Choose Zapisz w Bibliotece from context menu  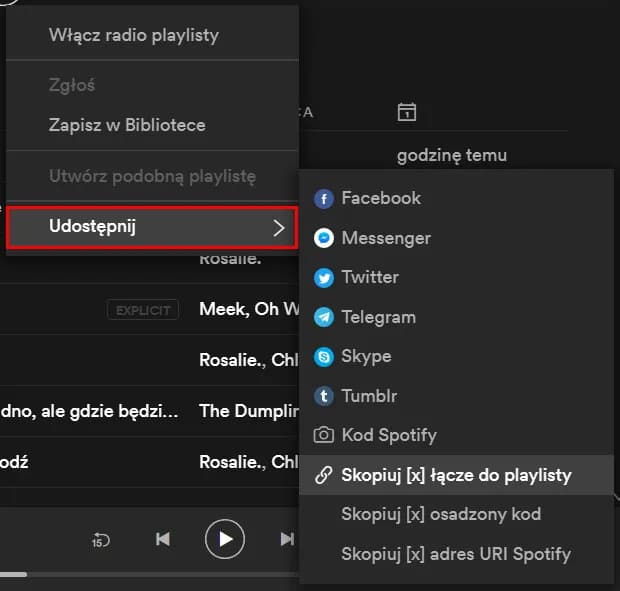[127, 125]
